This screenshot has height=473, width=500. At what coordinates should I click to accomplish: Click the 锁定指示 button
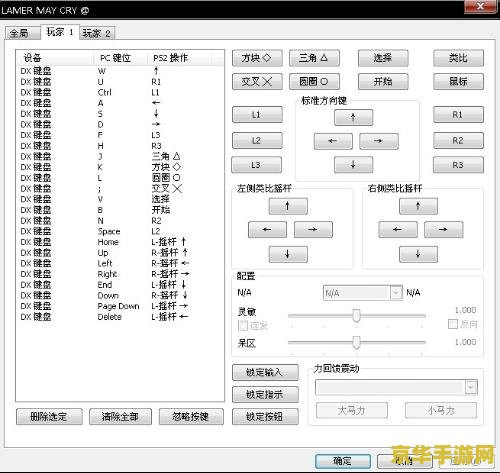[265, 395]
